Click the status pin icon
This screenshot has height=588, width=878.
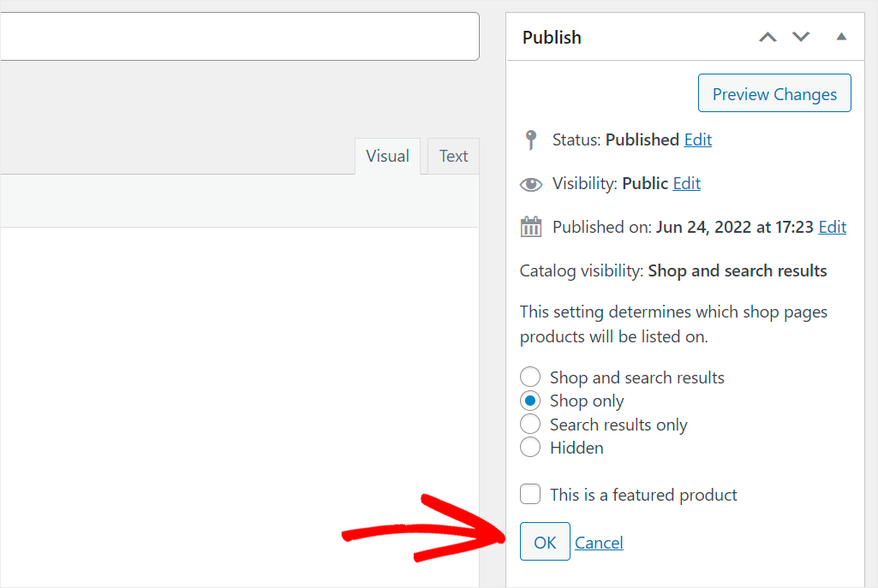[x=531, y=140]
